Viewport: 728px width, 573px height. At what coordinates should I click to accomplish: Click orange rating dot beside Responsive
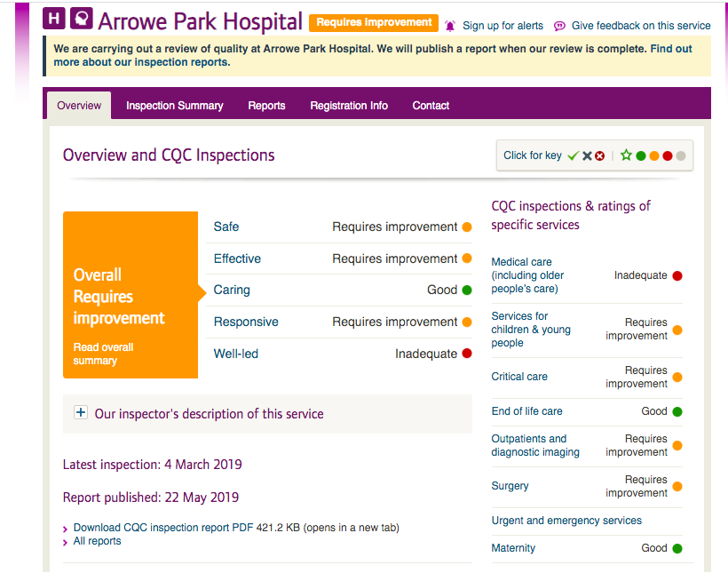pyautogui.click(x=467, y=322)
